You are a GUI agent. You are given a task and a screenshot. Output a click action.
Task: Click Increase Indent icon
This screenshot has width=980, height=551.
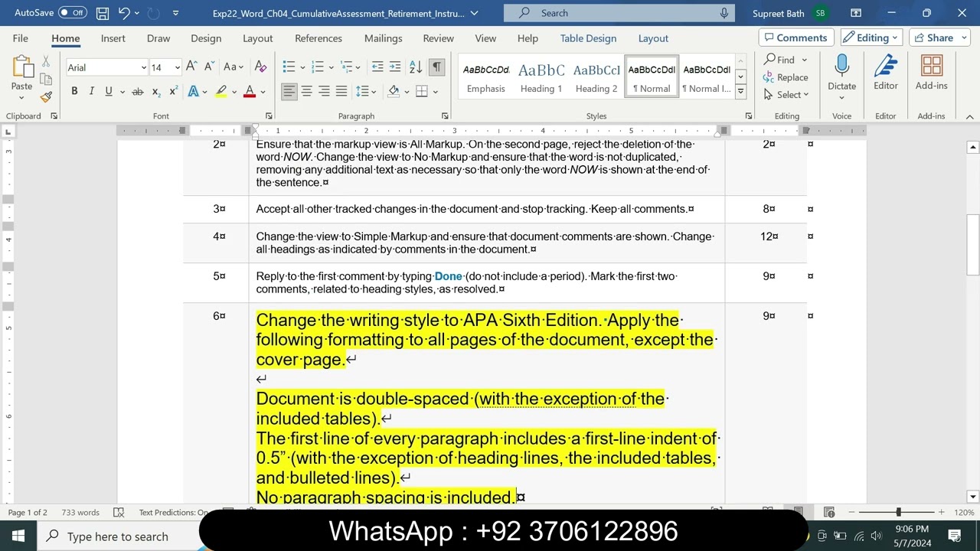[394, 67]
